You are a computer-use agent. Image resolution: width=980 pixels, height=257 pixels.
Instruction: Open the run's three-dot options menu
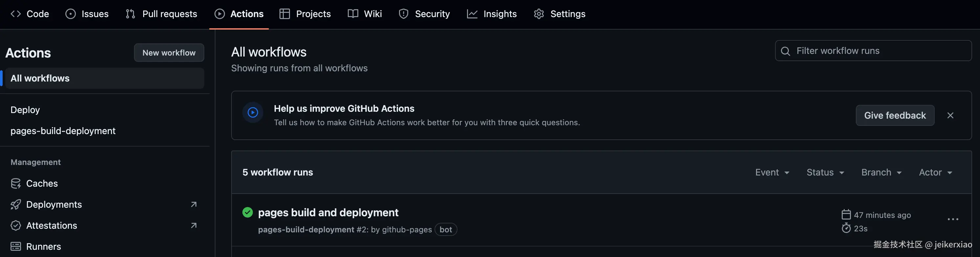[x=953, y=219]
